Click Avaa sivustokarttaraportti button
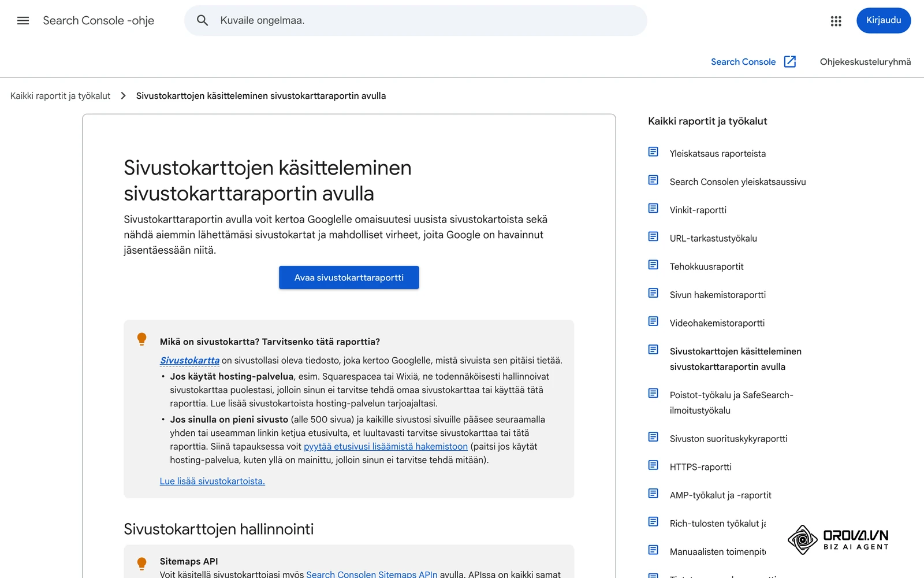Viewport: 924px width, 578px height. click(x=349, y=277)
